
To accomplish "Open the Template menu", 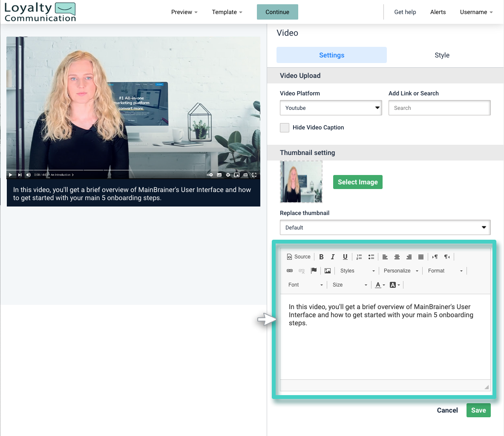I will (227, 12).
